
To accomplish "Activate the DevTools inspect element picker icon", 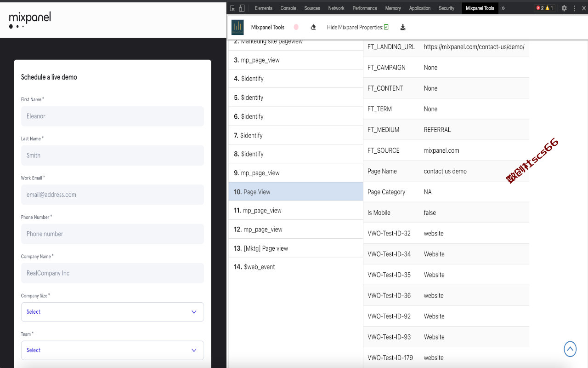I will click(232, 8).
